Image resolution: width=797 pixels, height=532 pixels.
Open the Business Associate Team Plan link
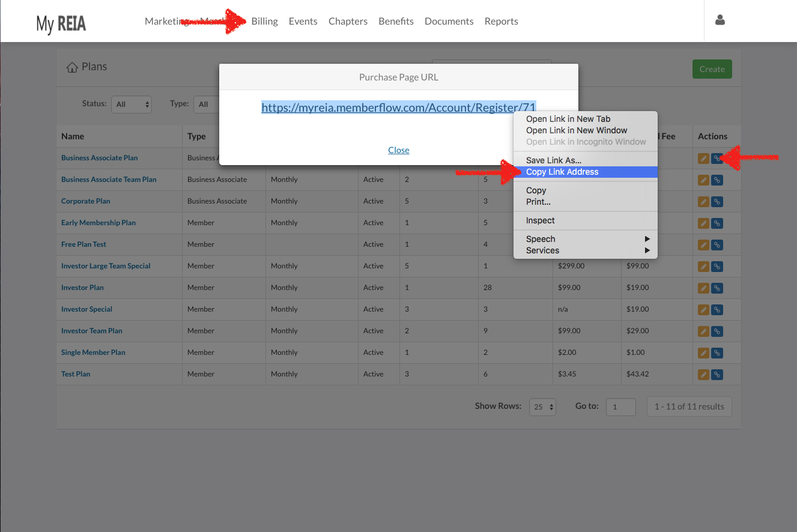pos(109,180)
